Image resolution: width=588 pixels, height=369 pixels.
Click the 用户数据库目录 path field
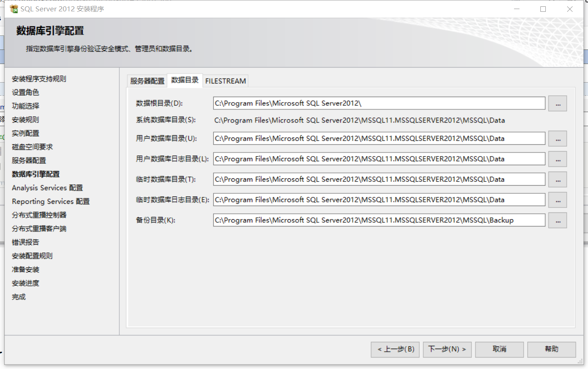(379, 138)
